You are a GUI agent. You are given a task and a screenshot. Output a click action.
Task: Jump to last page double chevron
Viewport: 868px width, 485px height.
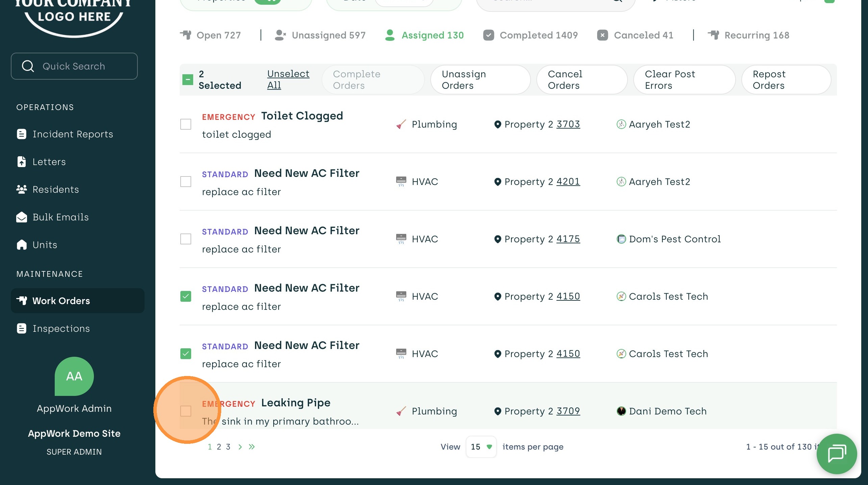coord(252,447)
